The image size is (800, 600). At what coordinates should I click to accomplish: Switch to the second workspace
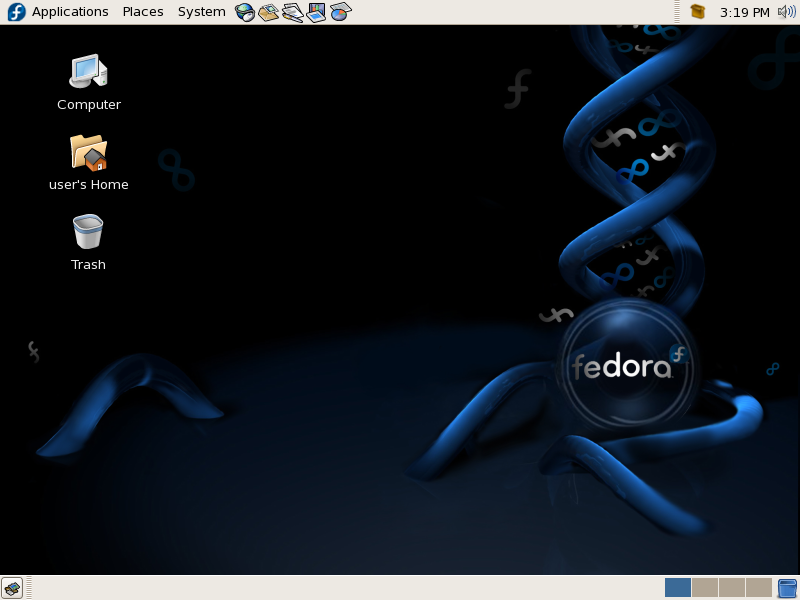pyautogui.click(x=705, y=588)
